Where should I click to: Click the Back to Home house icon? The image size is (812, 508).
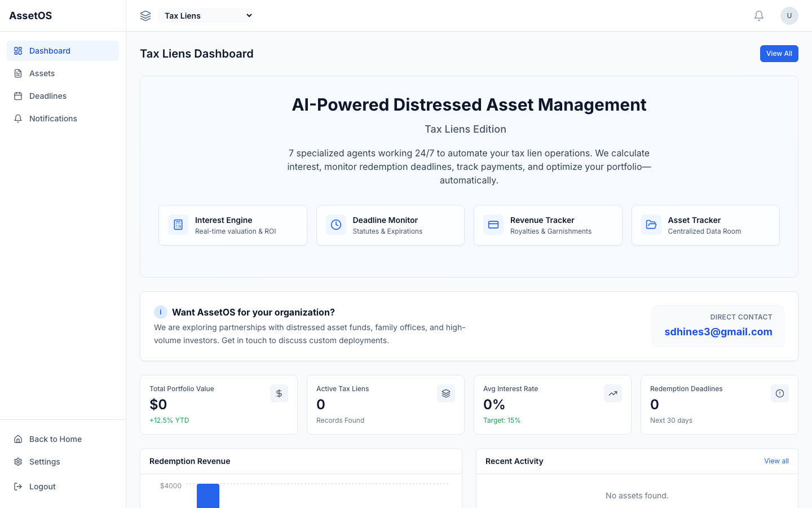(x=18, y=439)
